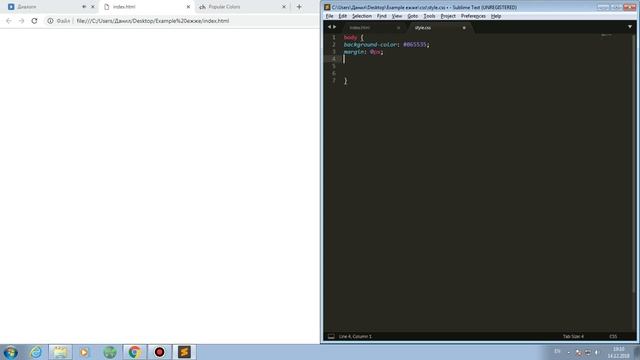Open the Windows Start menu
The image size is (640, 360).
tap(11, 352)
